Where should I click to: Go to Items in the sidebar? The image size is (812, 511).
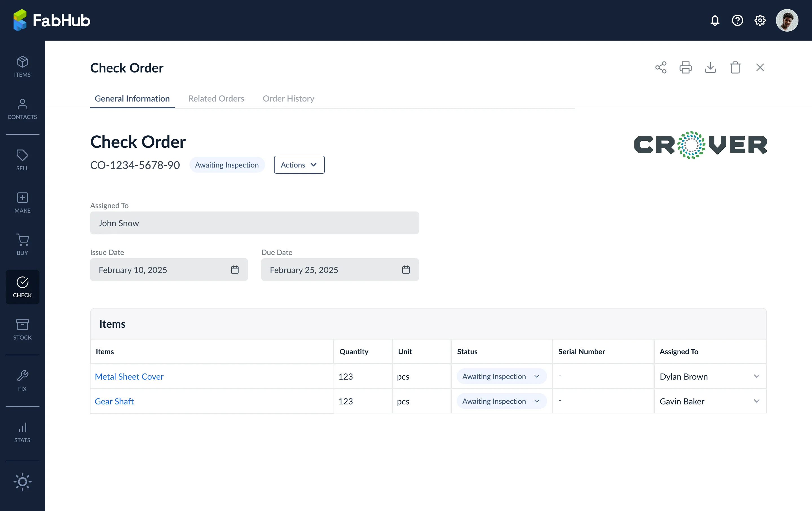tap(22, 67)
